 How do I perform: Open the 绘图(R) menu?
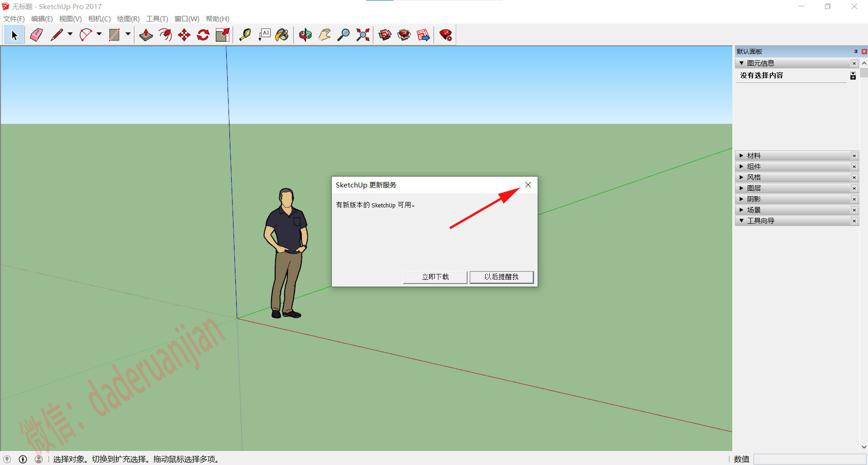(x=128, y=19)
